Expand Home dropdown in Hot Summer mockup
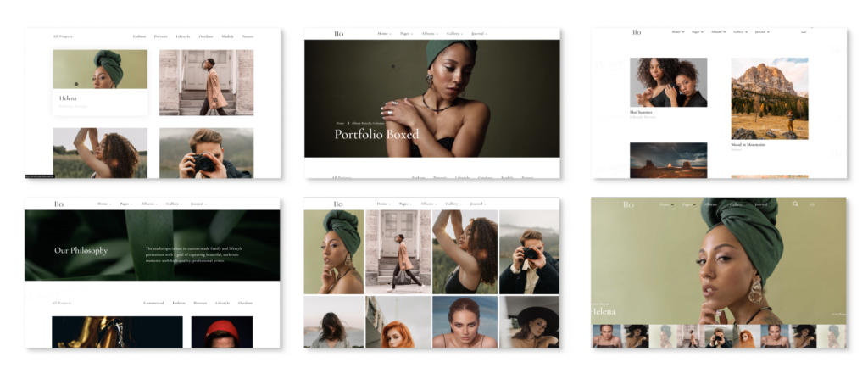This screenshot has width=868, height=368. point(678,32)
